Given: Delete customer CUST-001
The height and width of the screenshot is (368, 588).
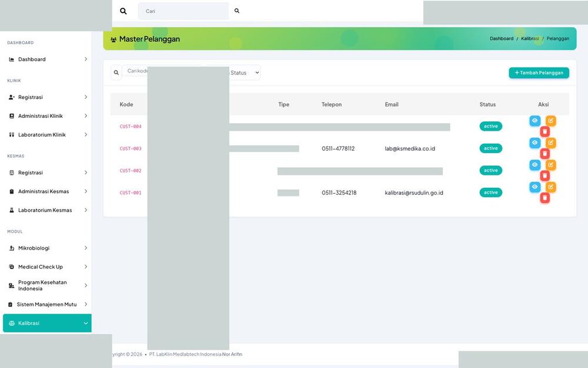Looking at the screenshot, I should point(545,197).
